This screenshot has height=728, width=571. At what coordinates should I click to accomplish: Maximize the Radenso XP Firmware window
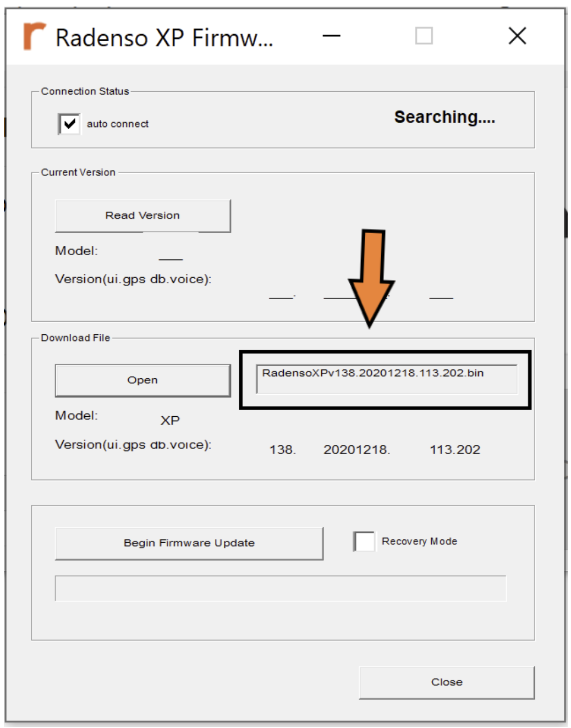tap(424, 36)
